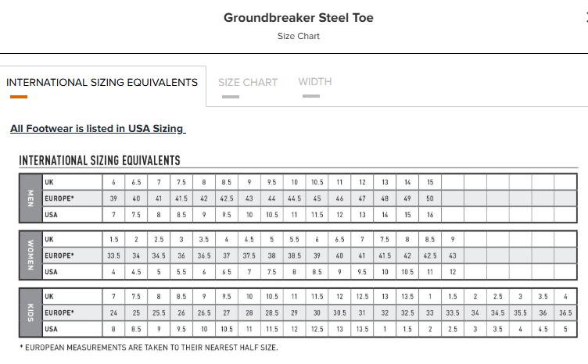Click the Groundbreaker Steel Toe heading
The width and height of the screenshot is (588, 364).
[299, 18]
